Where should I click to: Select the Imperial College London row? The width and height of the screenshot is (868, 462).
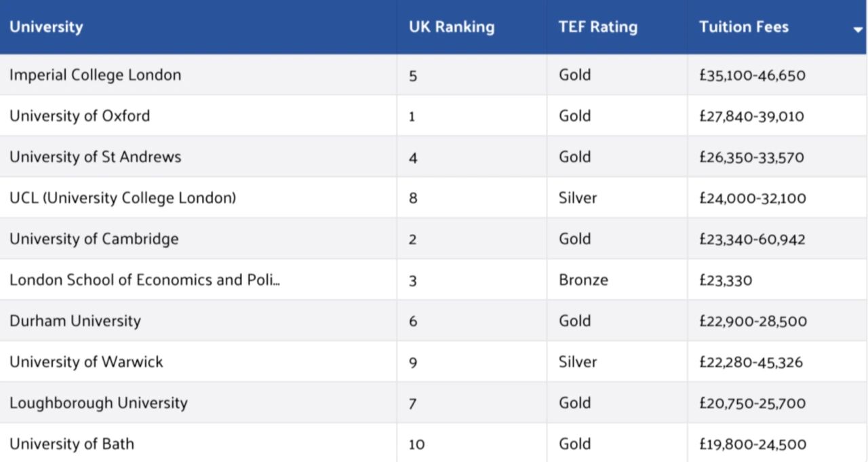click(x=96, y=75)
